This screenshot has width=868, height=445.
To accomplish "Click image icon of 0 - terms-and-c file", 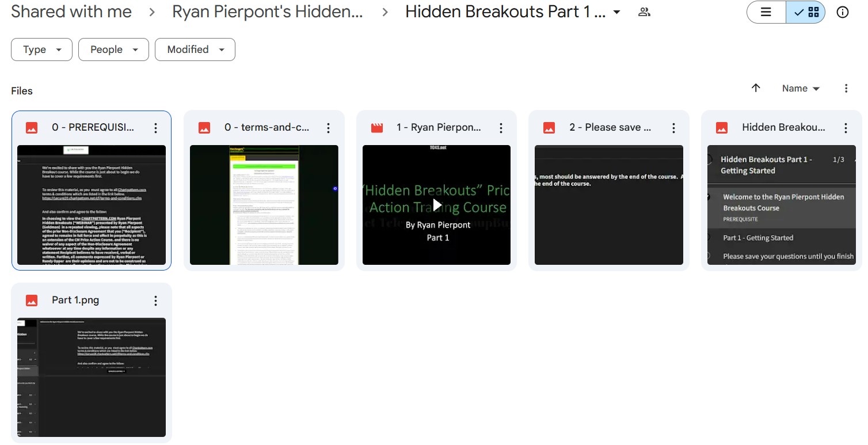I will pos(204,128).
